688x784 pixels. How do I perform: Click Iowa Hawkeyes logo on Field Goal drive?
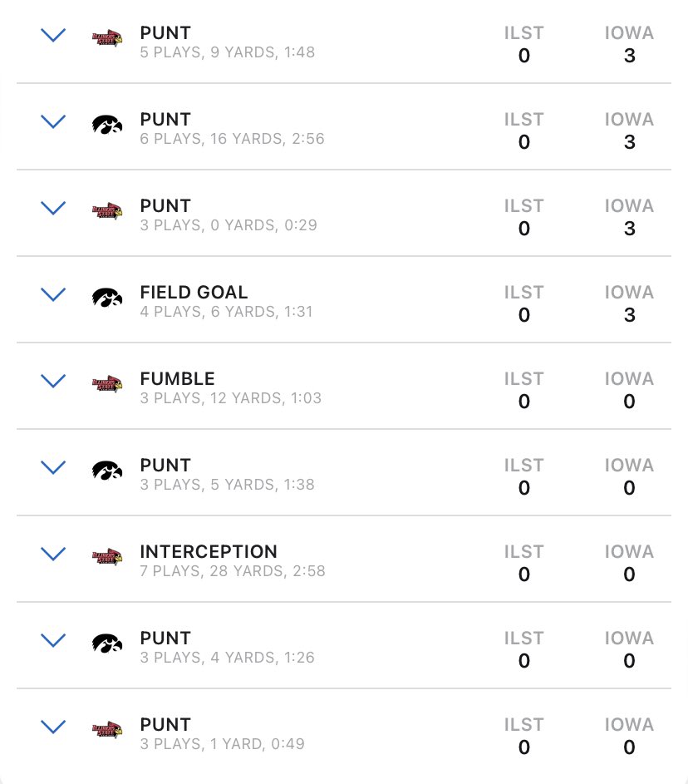coord(107,298)
